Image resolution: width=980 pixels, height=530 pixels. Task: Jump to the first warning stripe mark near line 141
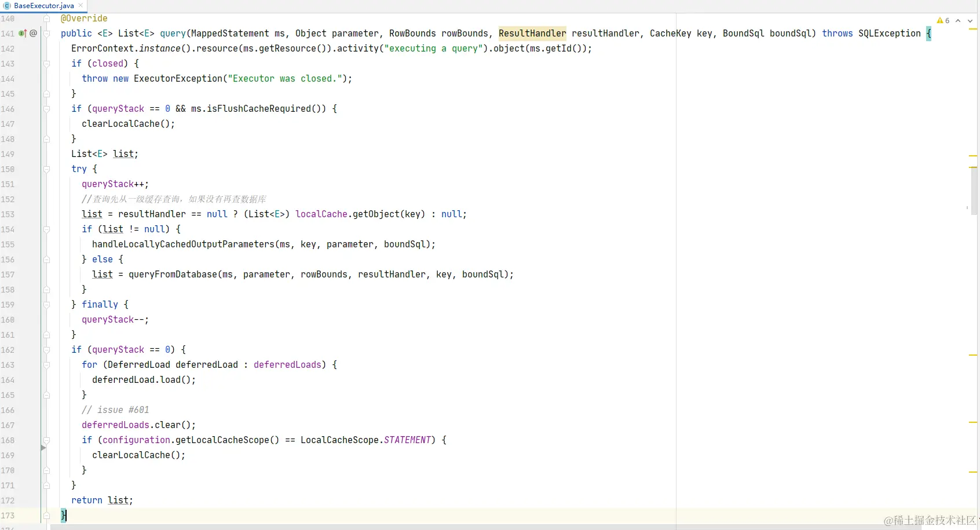[x=973, y=28]
